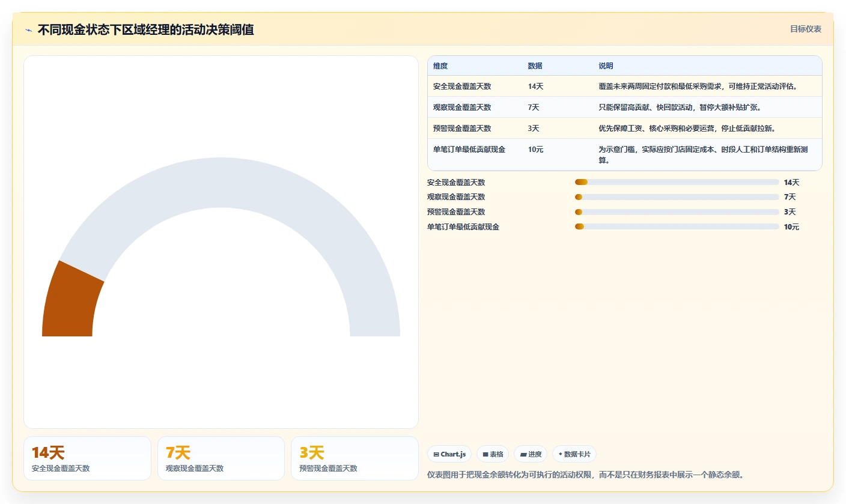846x504 pixels.
Task: Click the footer note starting 仪表图用于
Action: coord(586,475)
